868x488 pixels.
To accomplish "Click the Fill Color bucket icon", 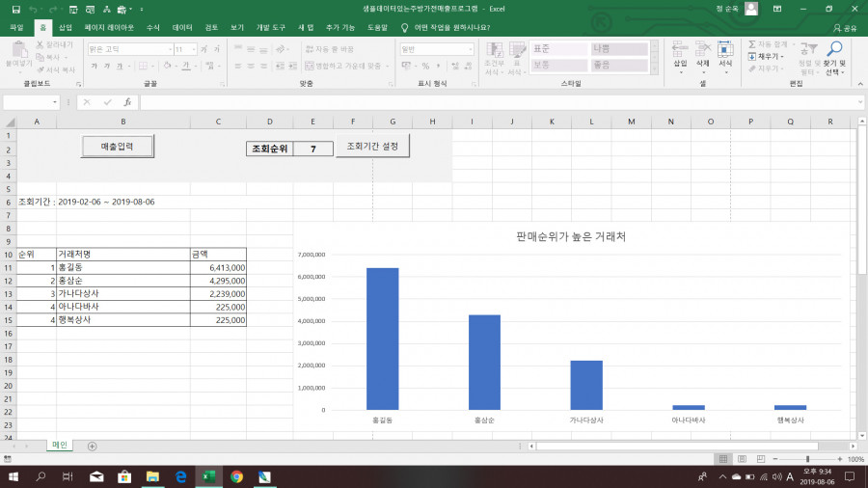I will pyautogui.click(x=167, y=66).
